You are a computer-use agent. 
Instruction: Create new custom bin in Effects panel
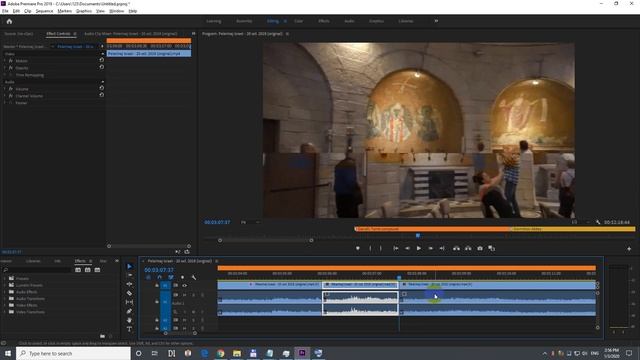102,336
